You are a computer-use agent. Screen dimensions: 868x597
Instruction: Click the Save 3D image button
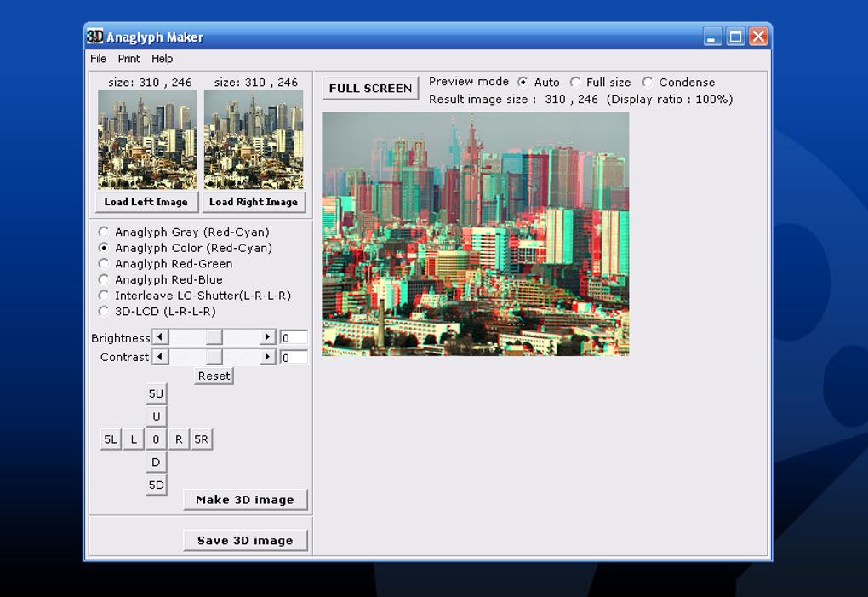(x=245, y=541)
